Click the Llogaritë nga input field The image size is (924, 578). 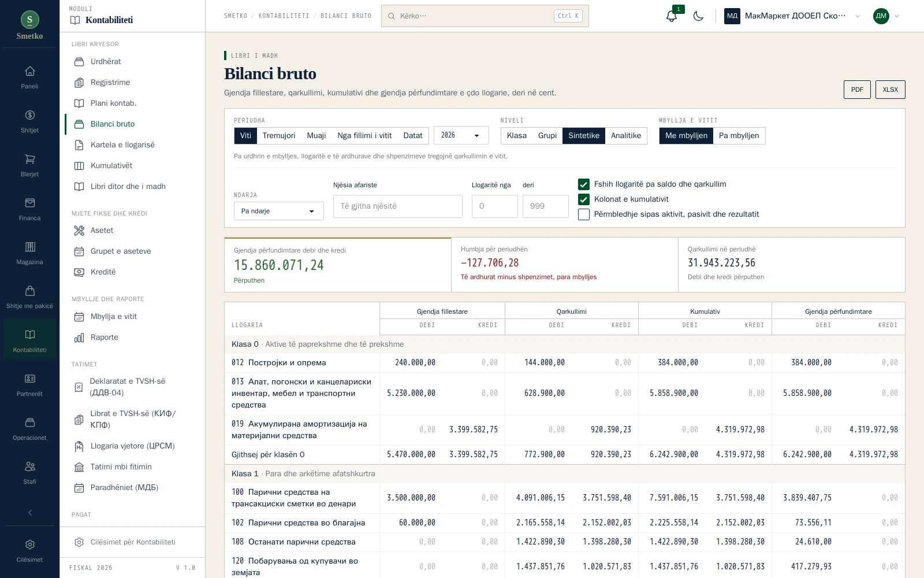(495, 206)
